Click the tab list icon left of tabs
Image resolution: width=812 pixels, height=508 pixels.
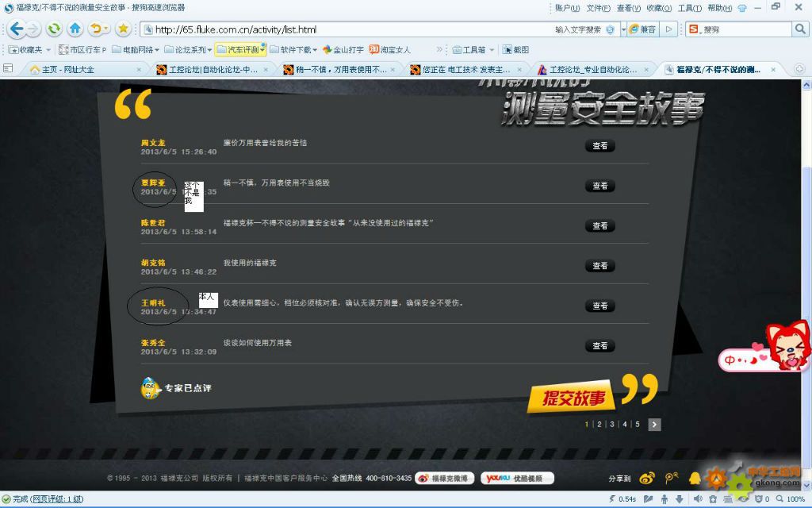tap(8, 68)
